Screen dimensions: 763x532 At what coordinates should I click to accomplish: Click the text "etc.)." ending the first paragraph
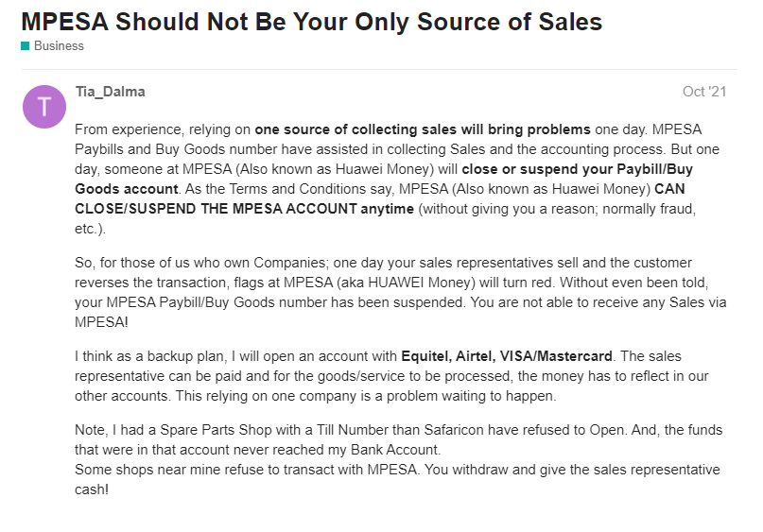(x=92, y=229)
